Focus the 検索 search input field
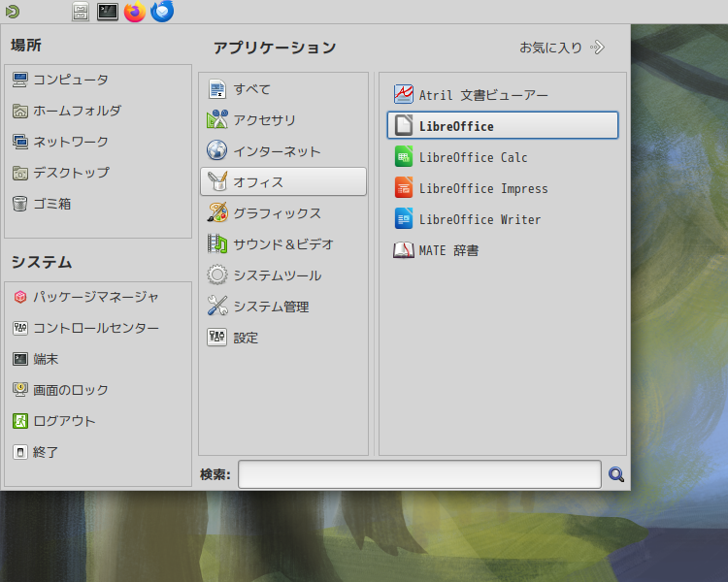This screenshot has height=582, width=728. (x=419, y=474)
